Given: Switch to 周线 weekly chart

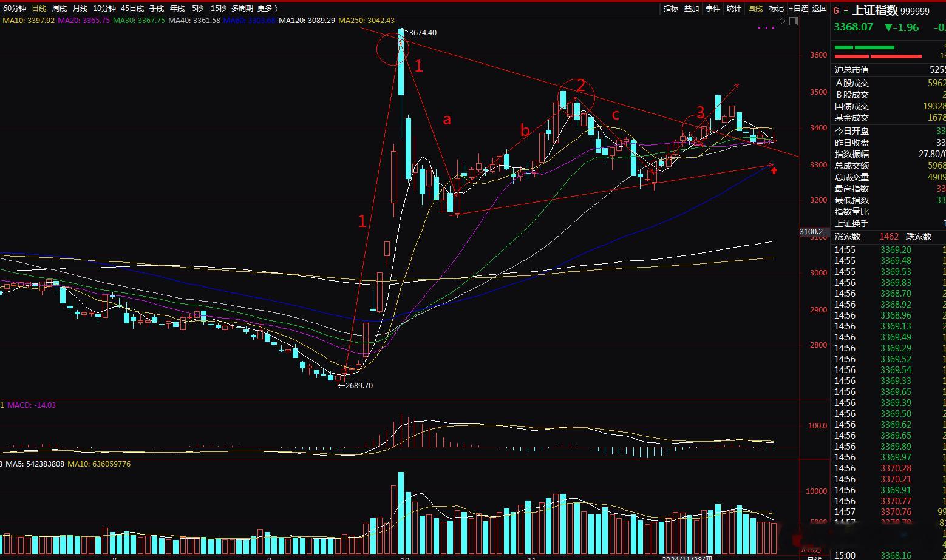Looking at the screenshot, I should tap(59, 8).
